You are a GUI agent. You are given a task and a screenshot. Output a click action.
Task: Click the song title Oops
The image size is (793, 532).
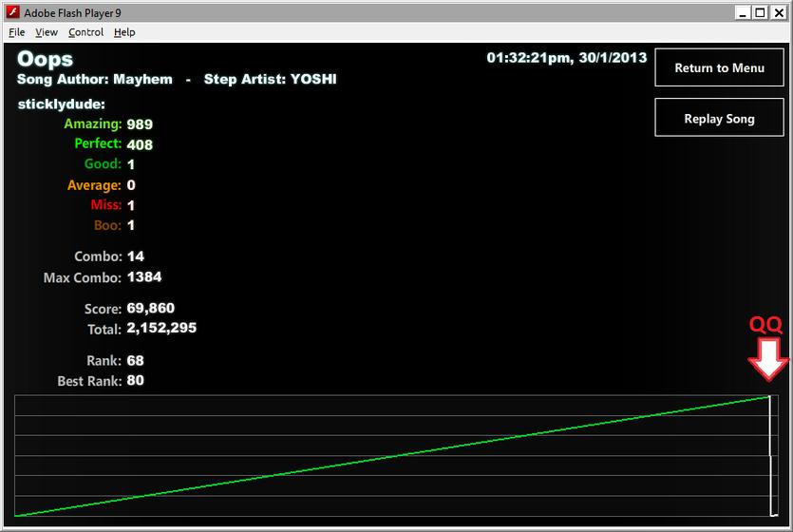[x=45, y=59]
